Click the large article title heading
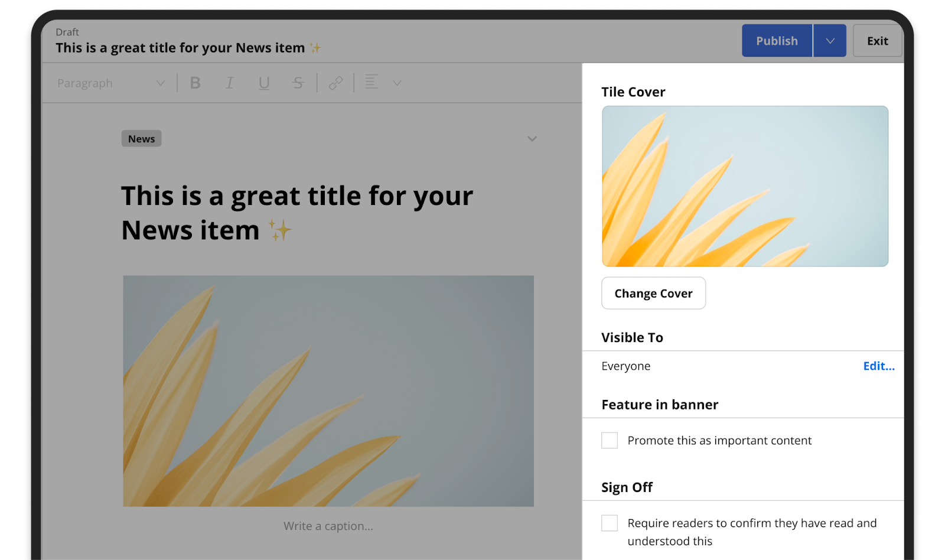 pos(296,213)
